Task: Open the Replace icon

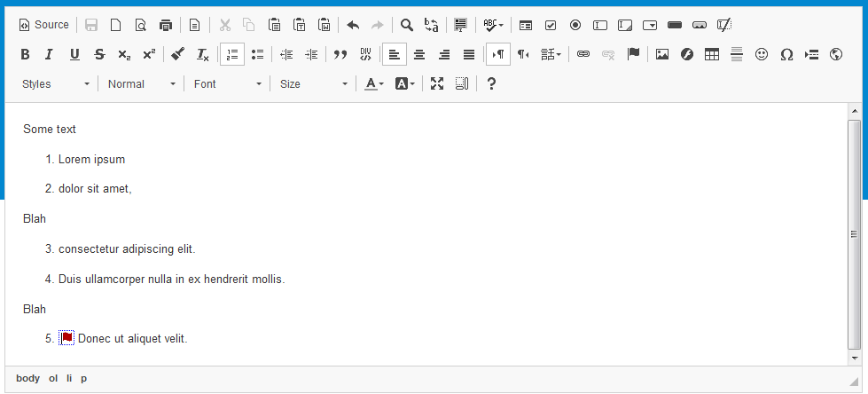Action: 432,25
